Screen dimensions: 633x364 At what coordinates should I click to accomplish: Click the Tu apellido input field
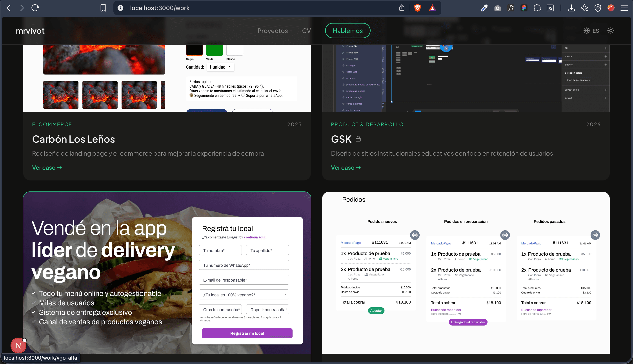coord(267,250)
